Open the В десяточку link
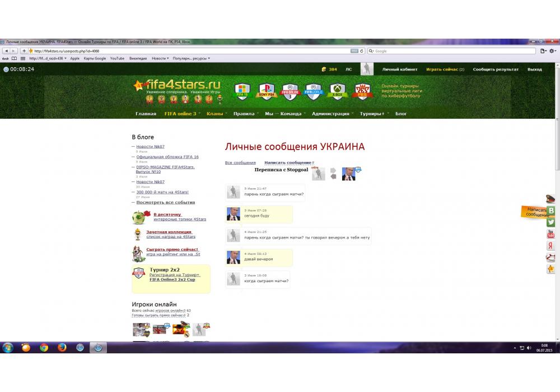Screen dimensions: 560x392 [x=167, y=214]
